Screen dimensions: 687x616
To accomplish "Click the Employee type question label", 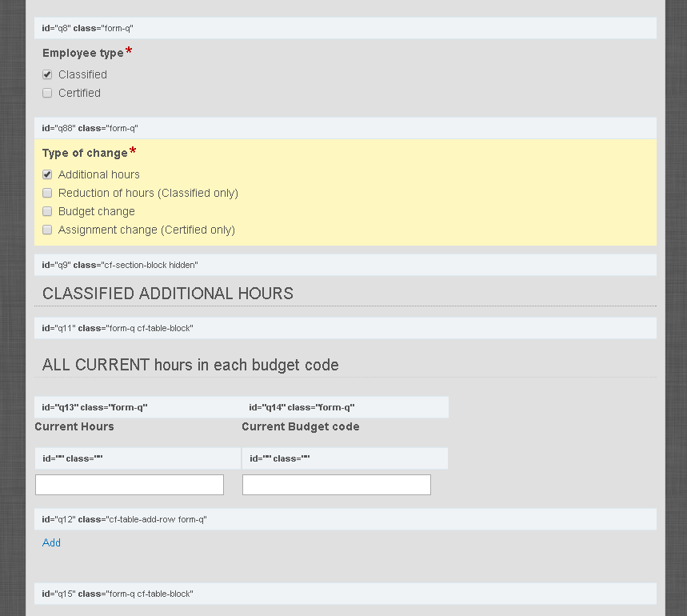I will tap(83, 53).
